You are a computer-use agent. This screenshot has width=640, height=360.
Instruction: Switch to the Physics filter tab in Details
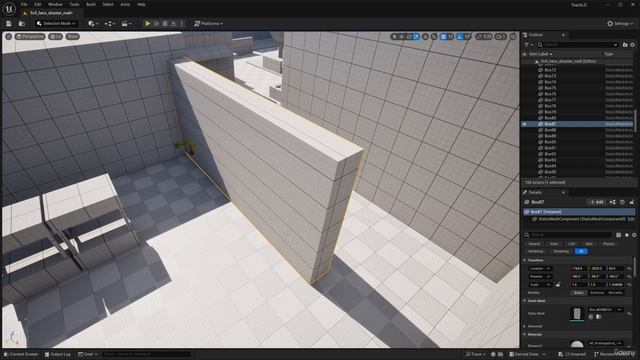(x=609, y=244)
